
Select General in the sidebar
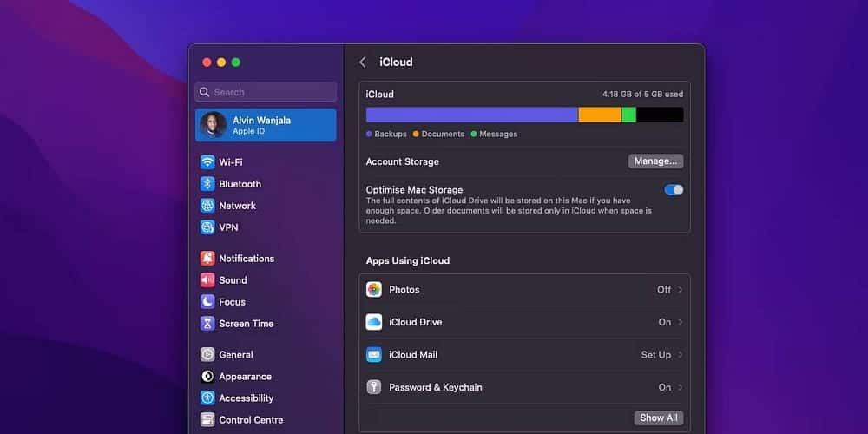(235, 355)
